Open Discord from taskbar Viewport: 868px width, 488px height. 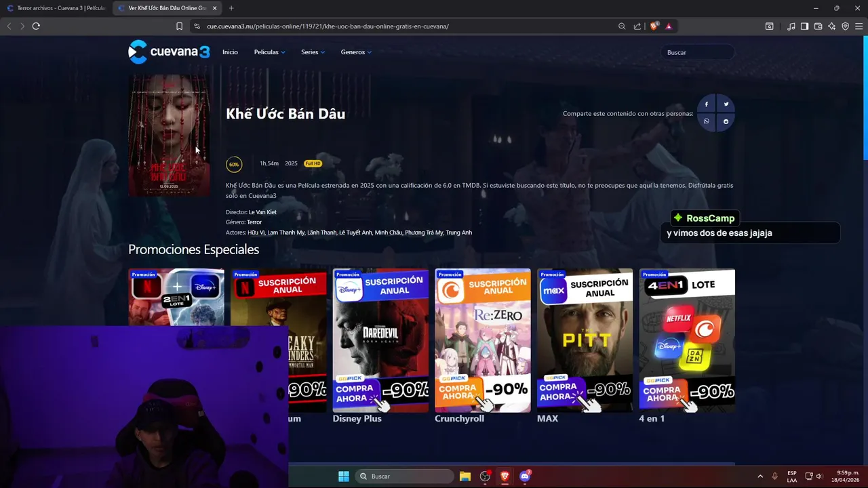(x=525, y=476)
